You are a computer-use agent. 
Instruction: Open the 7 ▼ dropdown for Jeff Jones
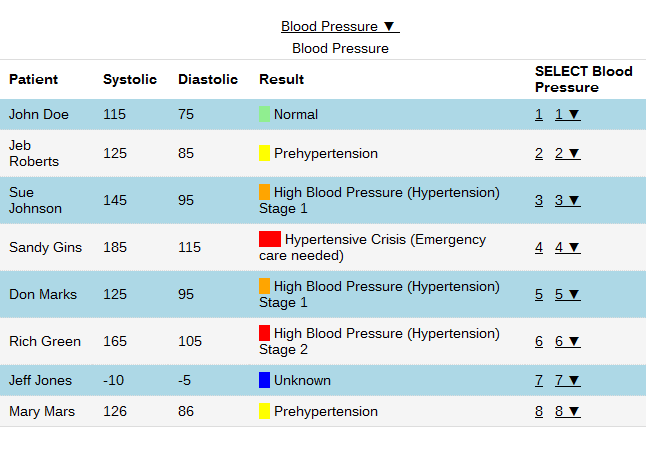pyautogui.click(x=567, y=380)
